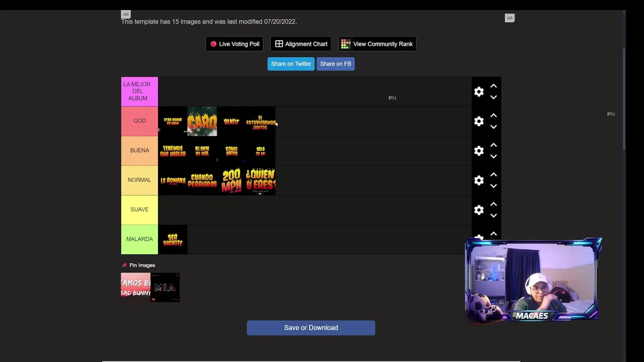
Task: Select the Solo de Mi image
Action: (x=261, y=151)
